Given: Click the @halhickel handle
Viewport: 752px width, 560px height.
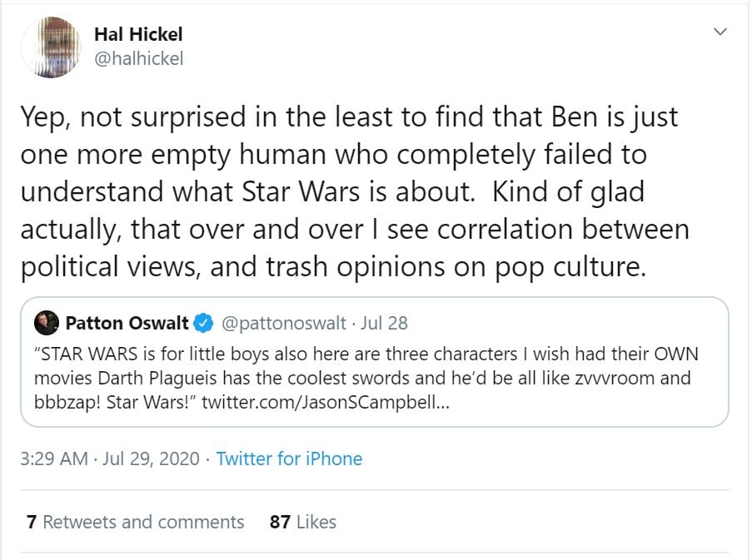Looking at the screenshot, I should [138, 58].
